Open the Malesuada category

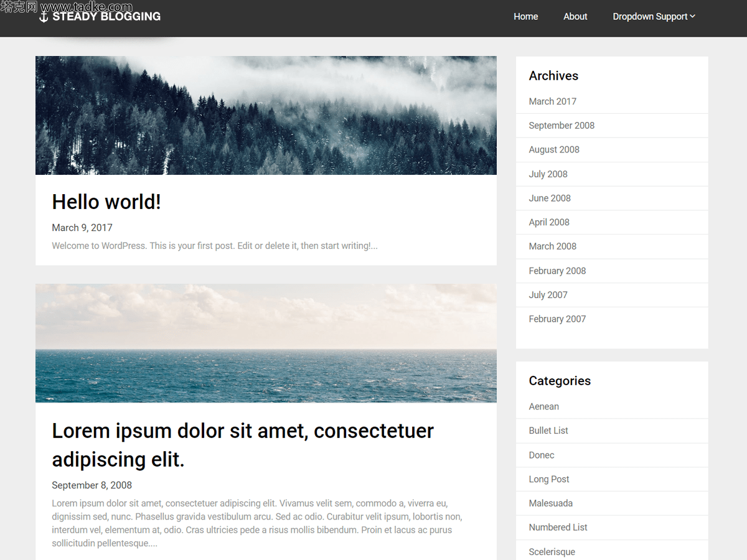550,503
